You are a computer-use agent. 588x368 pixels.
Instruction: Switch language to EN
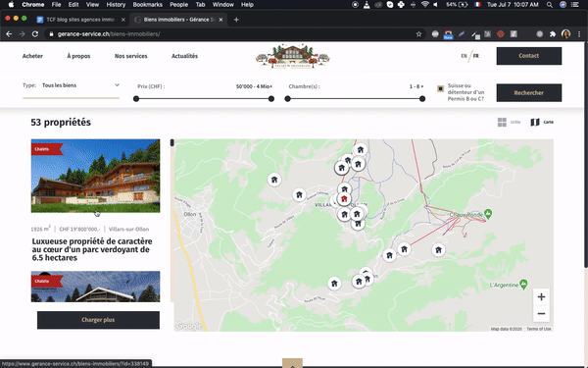coord(464,56)
